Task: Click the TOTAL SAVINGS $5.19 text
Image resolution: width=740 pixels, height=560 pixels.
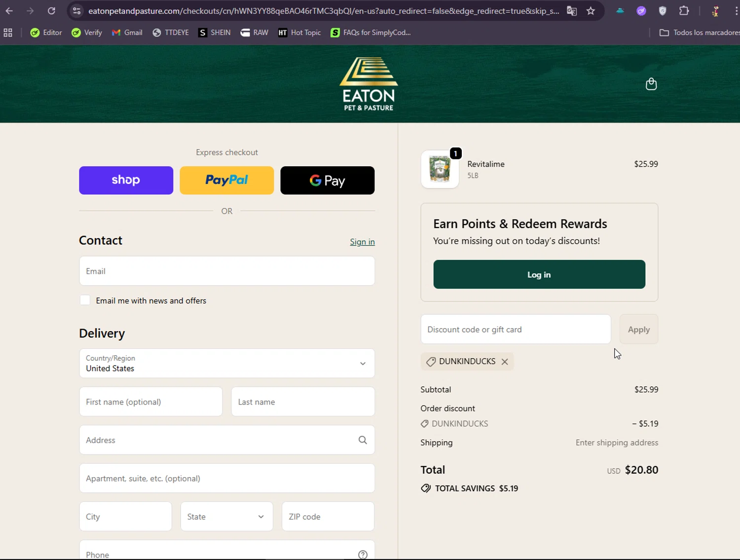Action: point(477,488)
